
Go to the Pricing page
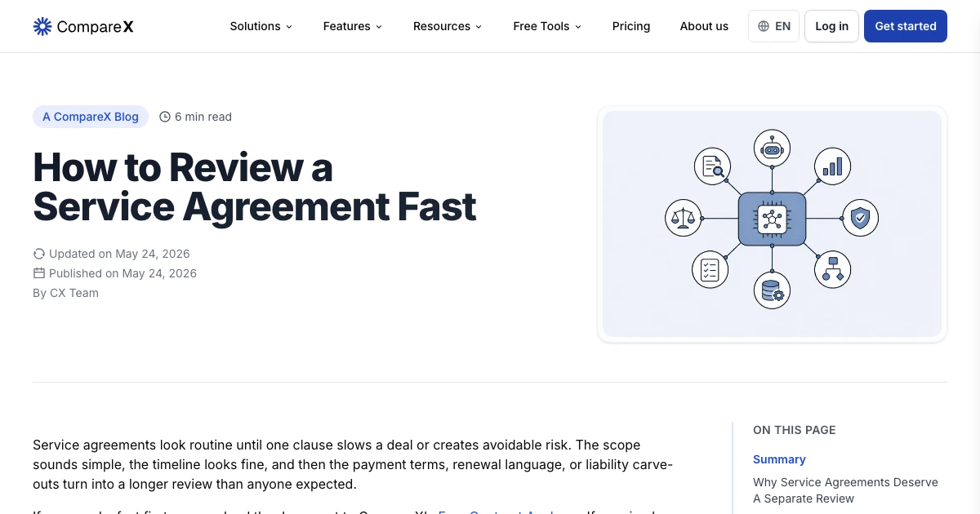(x=631, y=26)
